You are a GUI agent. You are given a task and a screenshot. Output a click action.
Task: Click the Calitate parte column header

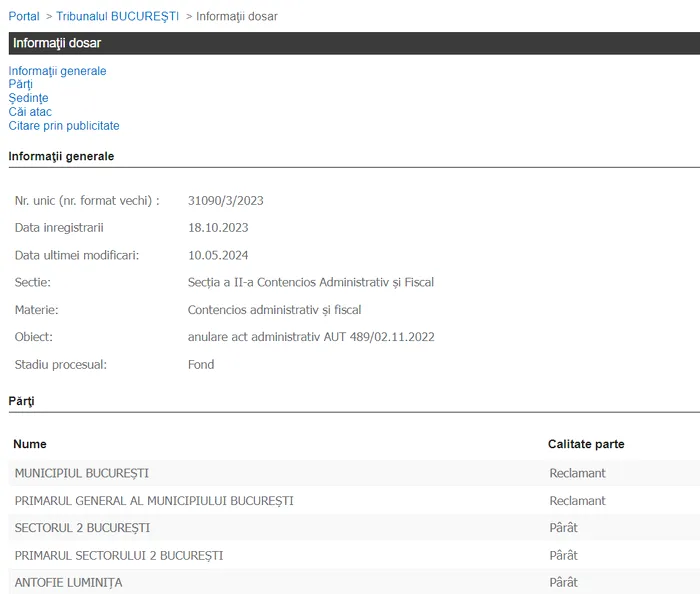585,444
